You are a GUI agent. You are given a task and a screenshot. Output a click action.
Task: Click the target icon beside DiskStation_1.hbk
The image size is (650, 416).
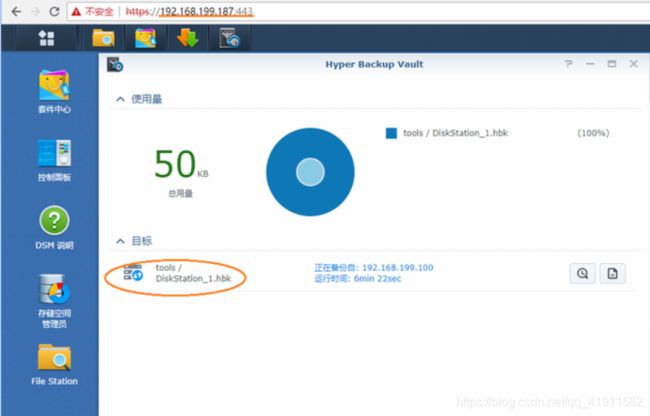[133, 272]
